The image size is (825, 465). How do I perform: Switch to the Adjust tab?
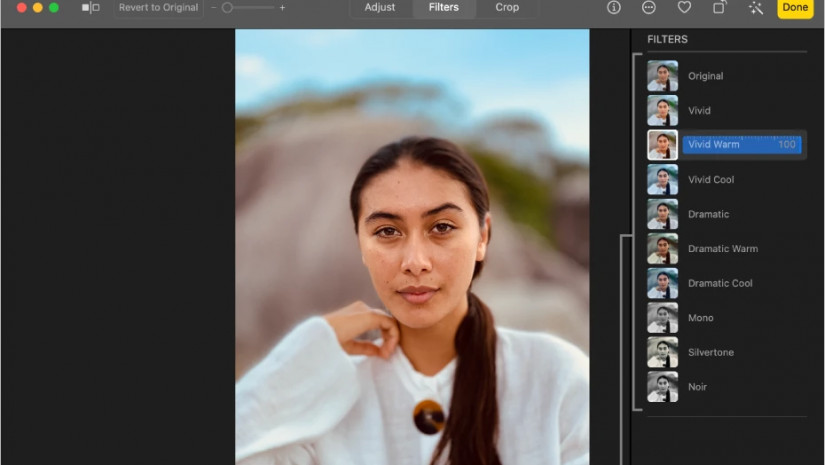pos(380,7)
